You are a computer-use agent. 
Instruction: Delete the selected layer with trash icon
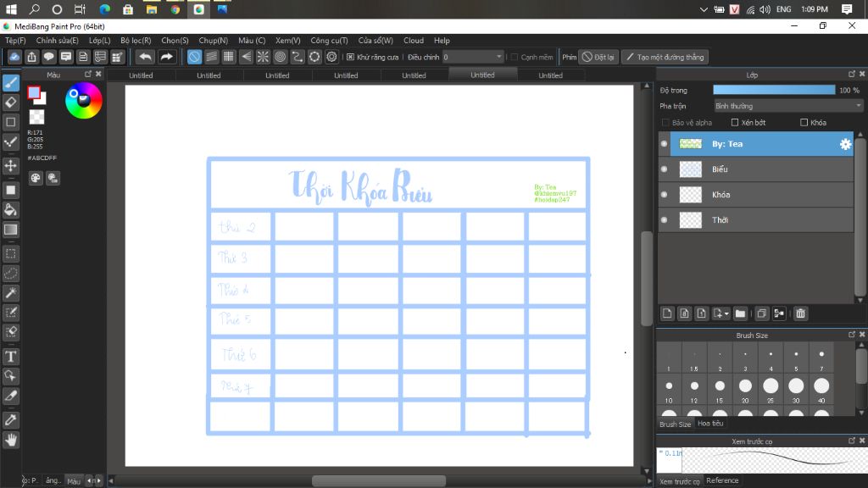pos(800,313)
